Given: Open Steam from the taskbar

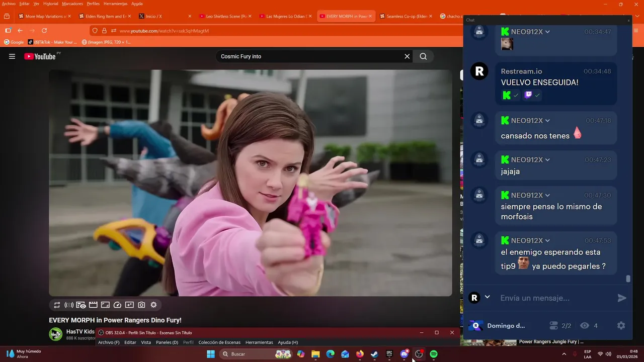Looking at the screenshot, I should click(x=374, y=354).
